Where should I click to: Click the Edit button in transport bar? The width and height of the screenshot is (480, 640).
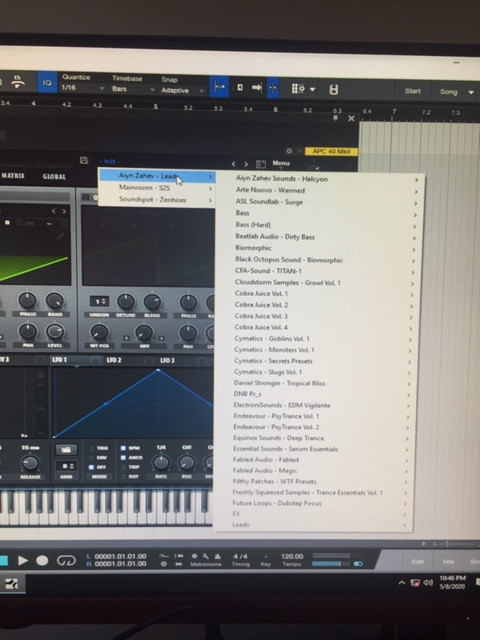[x=417, y=562]
